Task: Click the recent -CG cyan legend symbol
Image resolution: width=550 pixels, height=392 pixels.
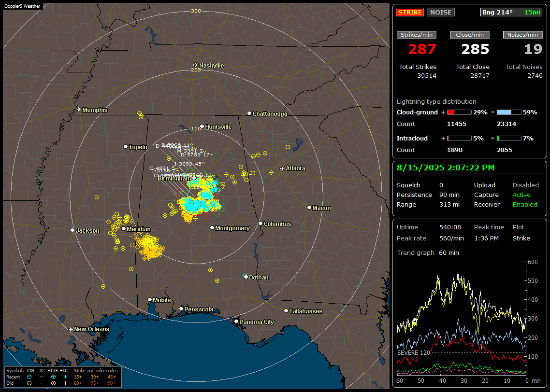Action: [29, 377]
